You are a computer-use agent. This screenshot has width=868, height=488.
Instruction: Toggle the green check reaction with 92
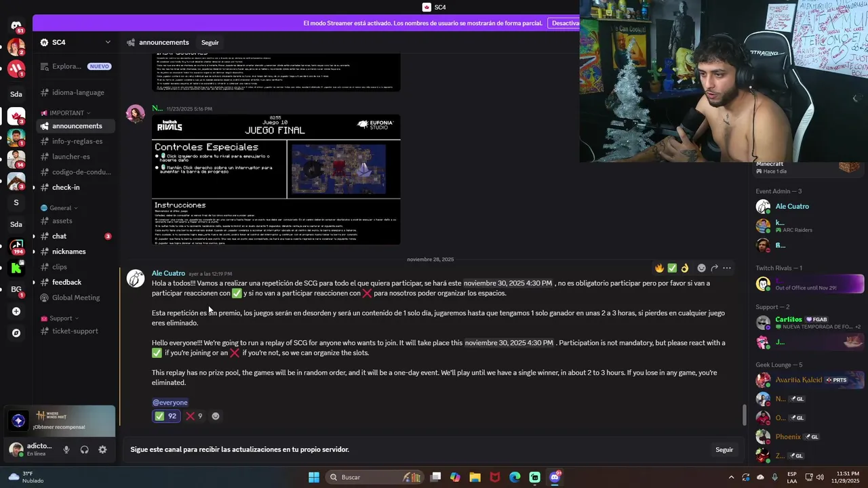point(166,416)
